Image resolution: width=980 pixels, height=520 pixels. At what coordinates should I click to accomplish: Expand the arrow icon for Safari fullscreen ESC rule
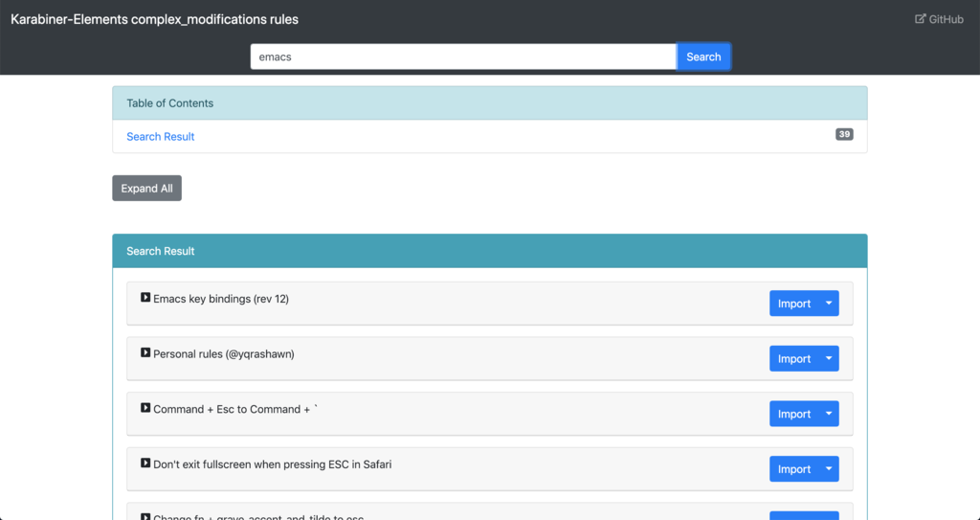pyautogui.click(x=145, y=463)
